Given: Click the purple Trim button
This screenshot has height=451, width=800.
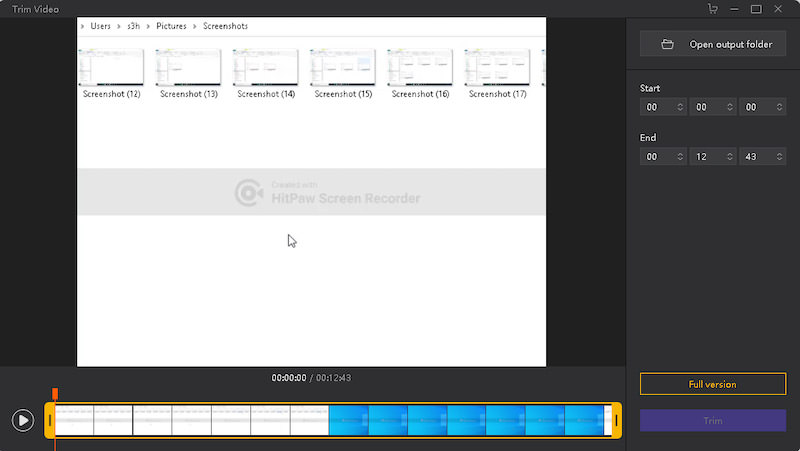Looking at the screenshot, I should [713, 420].
